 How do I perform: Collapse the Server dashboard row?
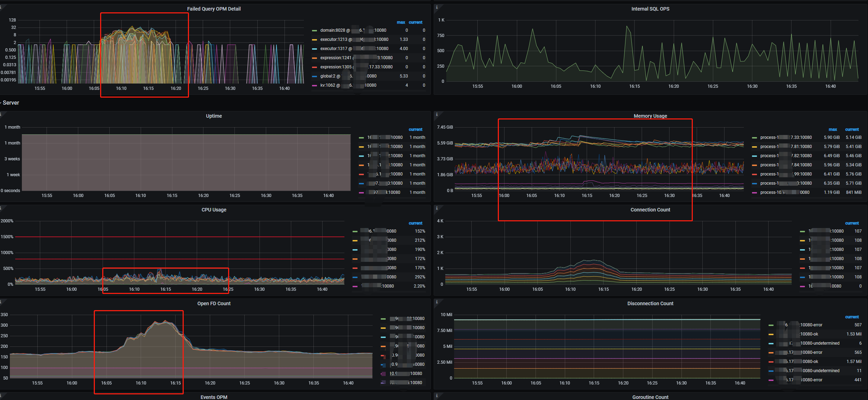point(11,103)
